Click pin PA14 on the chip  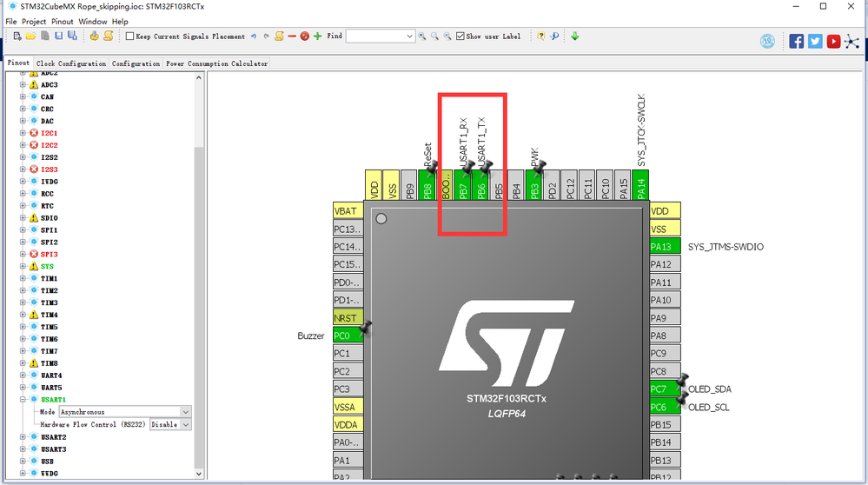[x=640, y=185]
